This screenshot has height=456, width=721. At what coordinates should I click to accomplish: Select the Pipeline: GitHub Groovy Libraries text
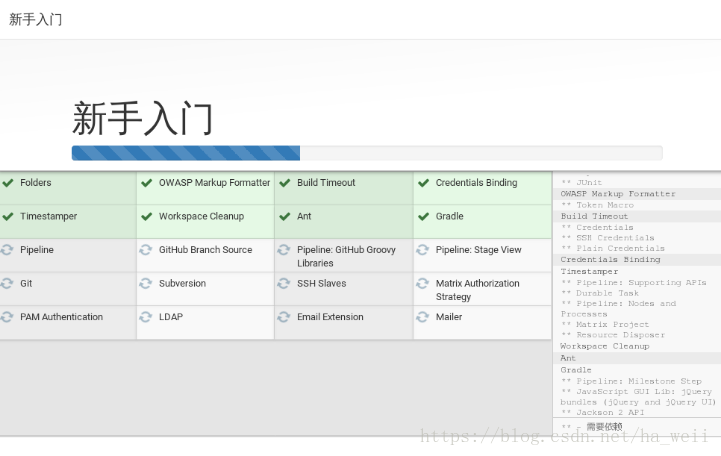346,256
